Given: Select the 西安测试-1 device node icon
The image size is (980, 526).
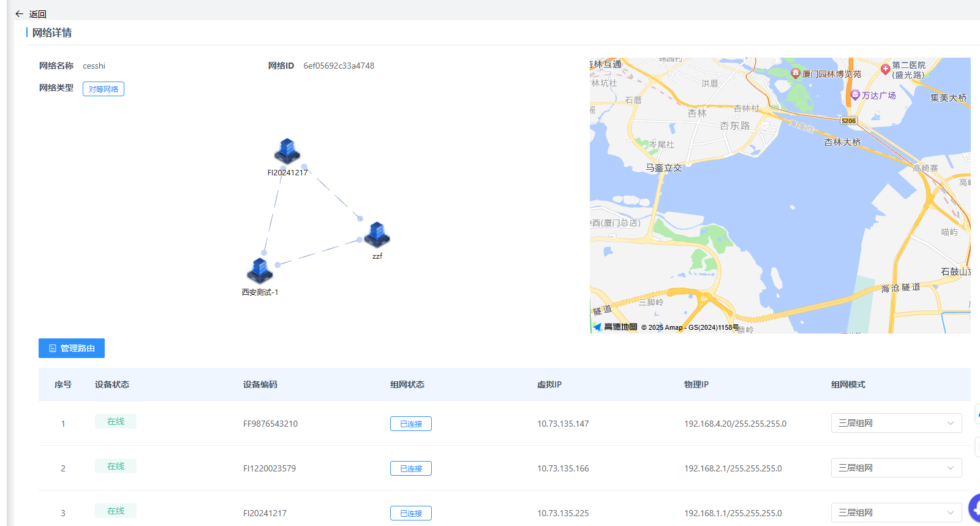Looking at the screenshot, I should (260, 270).
